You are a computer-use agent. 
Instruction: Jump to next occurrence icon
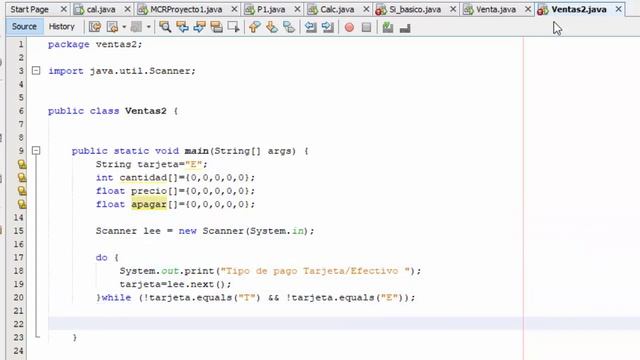pyautogui.click(x=199, y=27)
